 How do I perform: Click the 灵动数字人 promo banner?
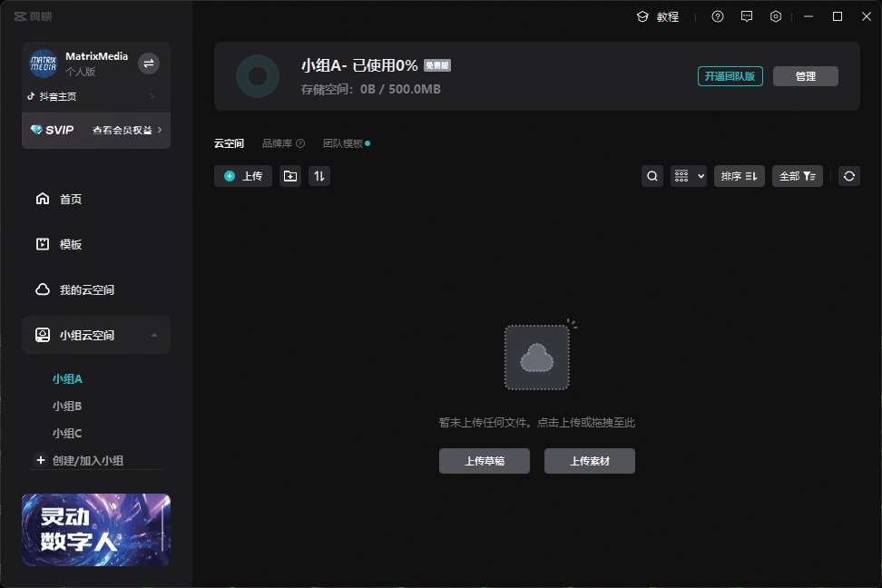96,530
